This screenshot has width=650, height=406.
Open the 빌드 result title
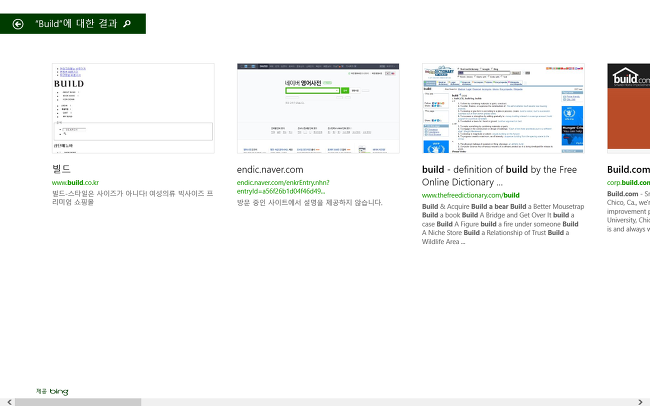tap(61, 169)
